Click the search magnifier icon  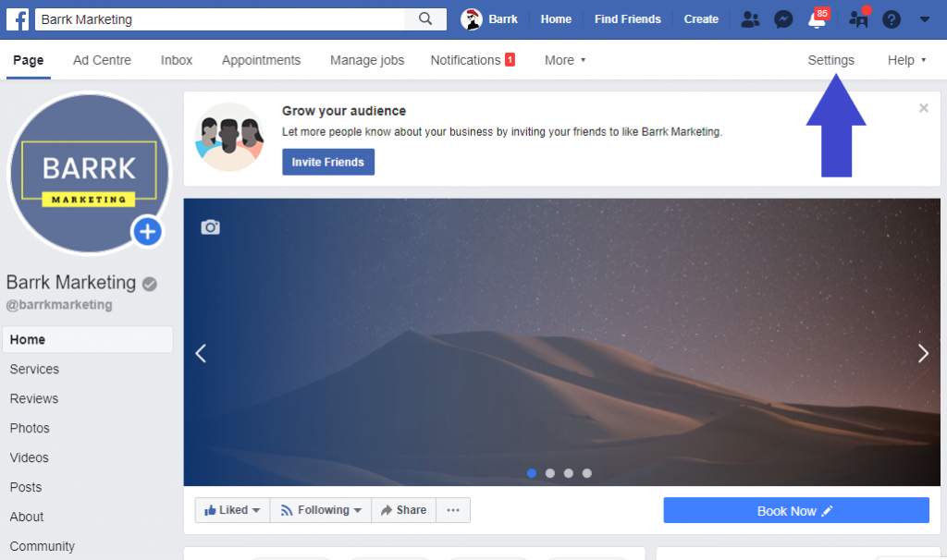click(425, 19)
